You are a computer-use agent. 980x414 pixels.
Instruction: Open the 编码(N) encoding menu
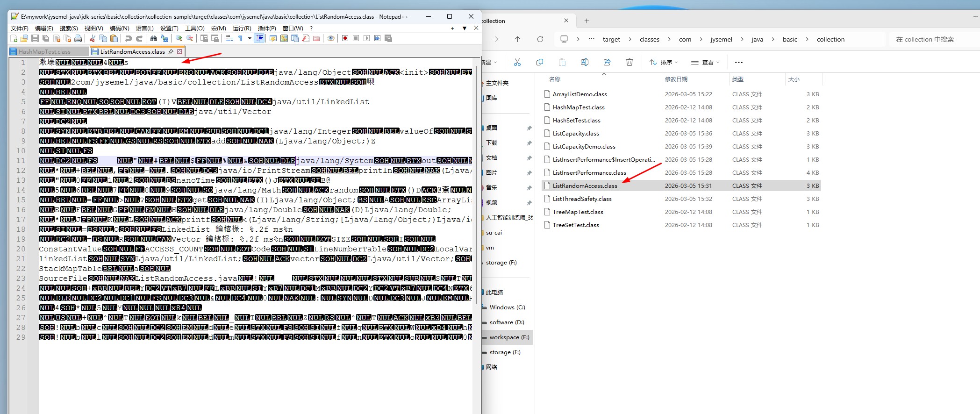[119, 28]
